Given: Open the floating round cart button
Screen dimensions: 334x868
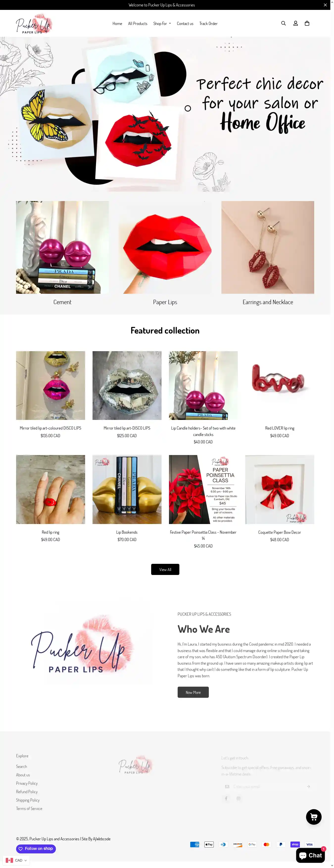Looking at the screenshot, I should 314,817.
